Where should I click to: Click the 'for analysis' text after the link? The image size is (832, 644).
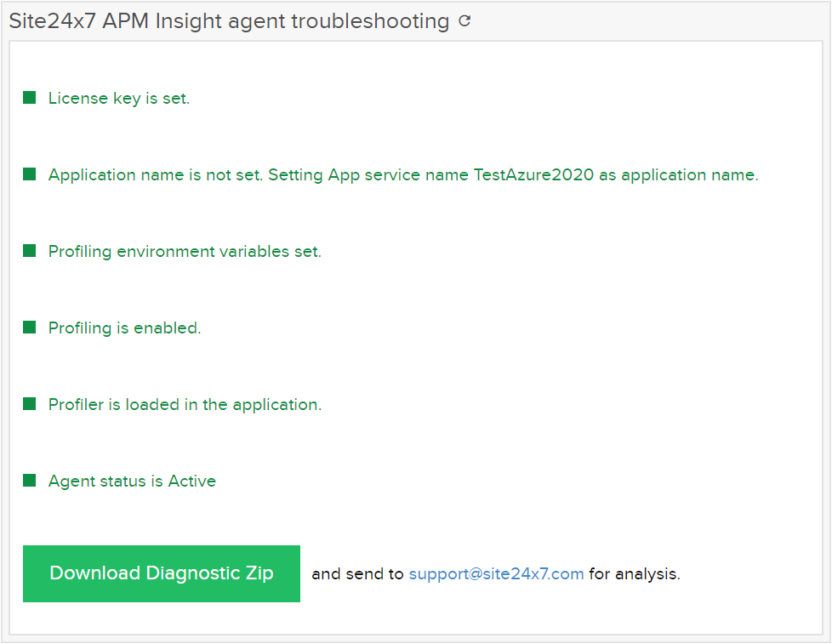[635, 573]
